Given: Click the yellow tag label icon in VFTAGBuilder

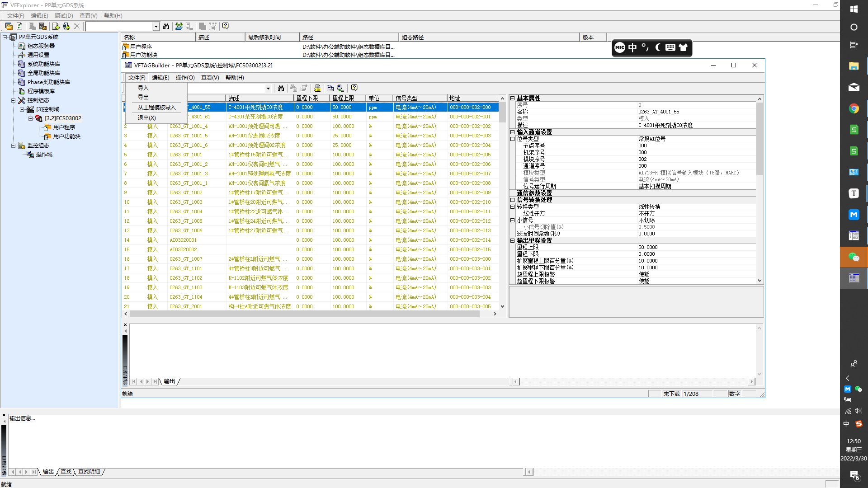Looking at the screenshot, I should (x=317, y=88).
